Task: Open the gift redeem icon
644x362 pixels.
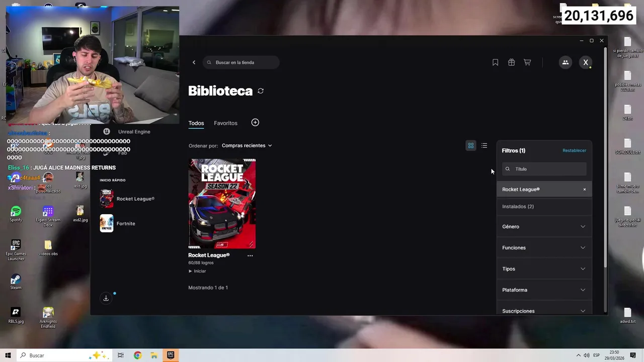Action: 511,62
